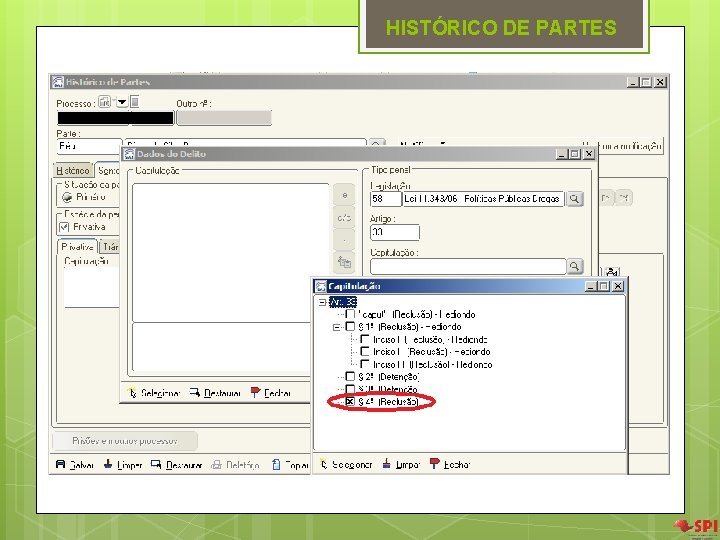Click the 'e' connector button beside Capitulação list
The image size is (720, 540).
(344, 195)
